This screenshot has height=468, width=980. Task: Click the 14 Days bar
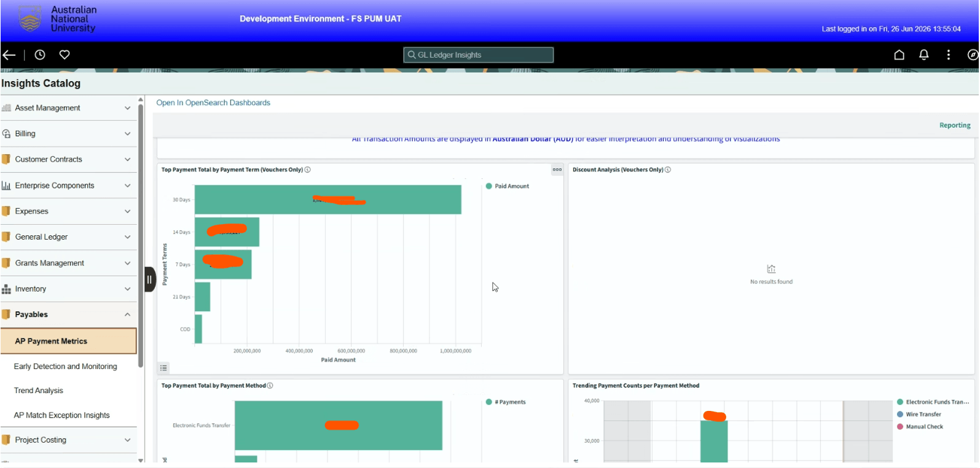(227, 232)
